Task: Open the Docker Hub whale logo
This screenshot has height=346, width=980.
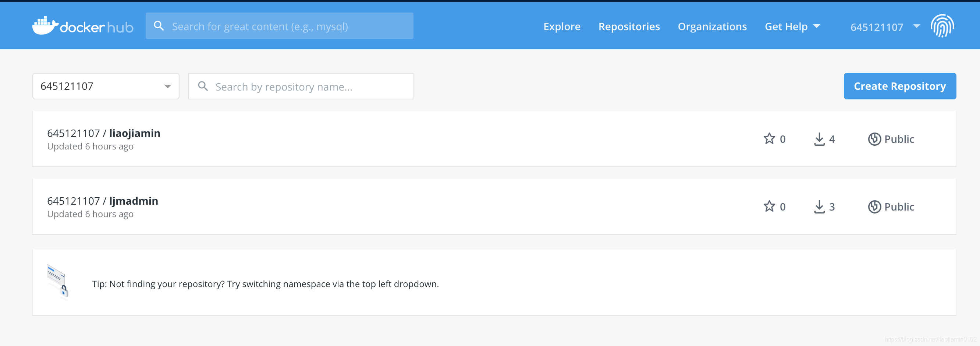Action: pos(83,26)
